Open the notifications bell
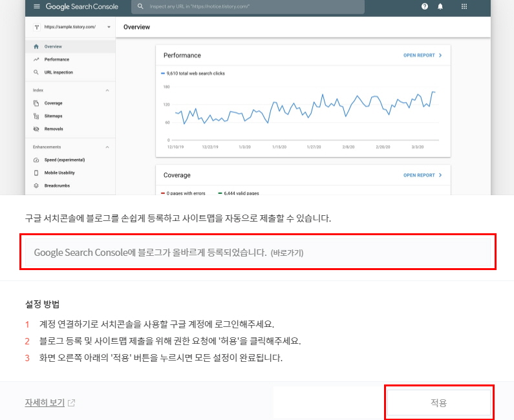 click(x=440, y=6)
